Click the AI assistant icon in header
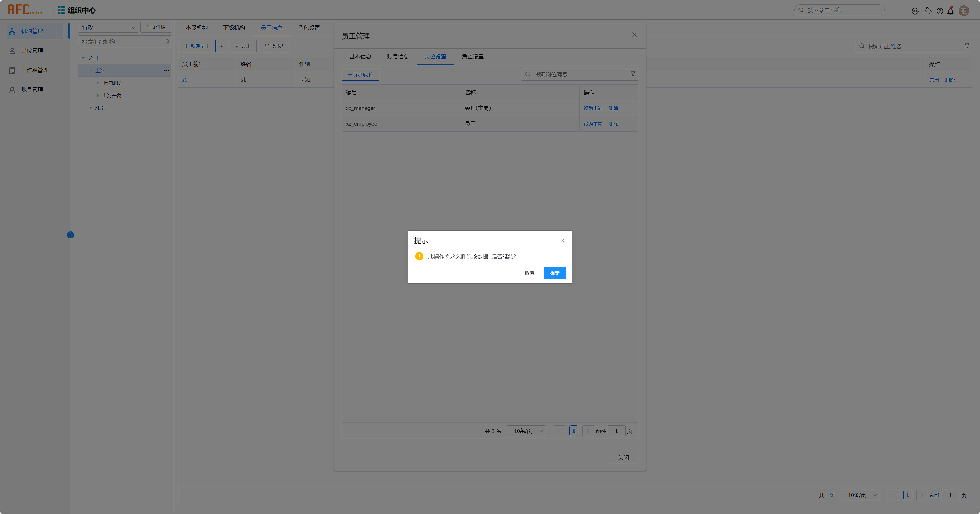This screenshot has width=980, height=514. pyautogui.click(x=915, y=11)
